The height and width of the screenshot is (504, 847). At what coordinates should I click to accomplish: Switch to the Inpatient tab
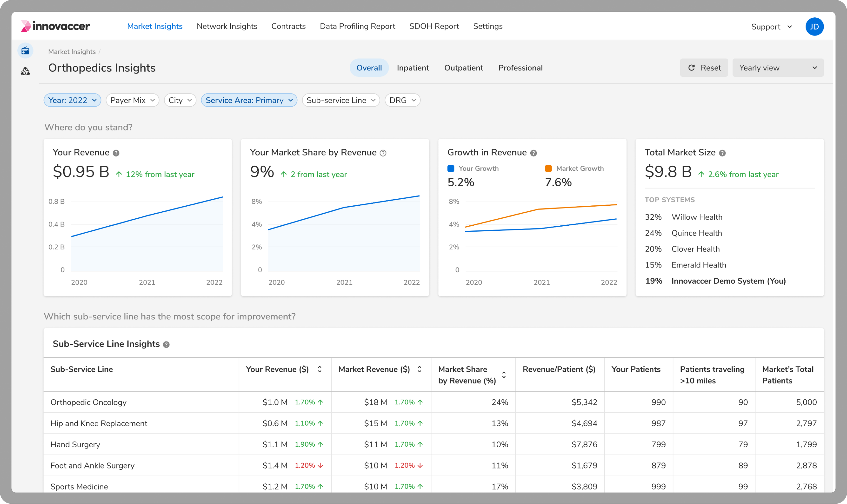click(x=413, y=68)
